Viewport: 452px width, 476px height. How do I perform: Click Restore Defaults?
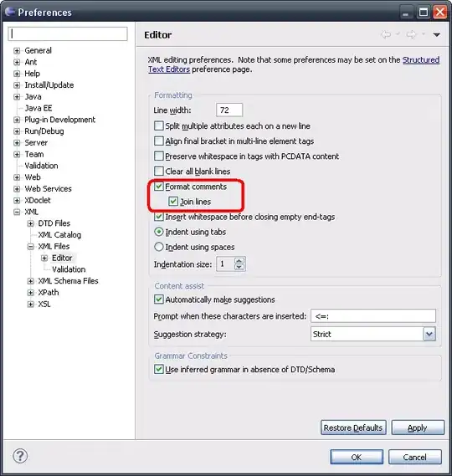[x=353, y=427]
